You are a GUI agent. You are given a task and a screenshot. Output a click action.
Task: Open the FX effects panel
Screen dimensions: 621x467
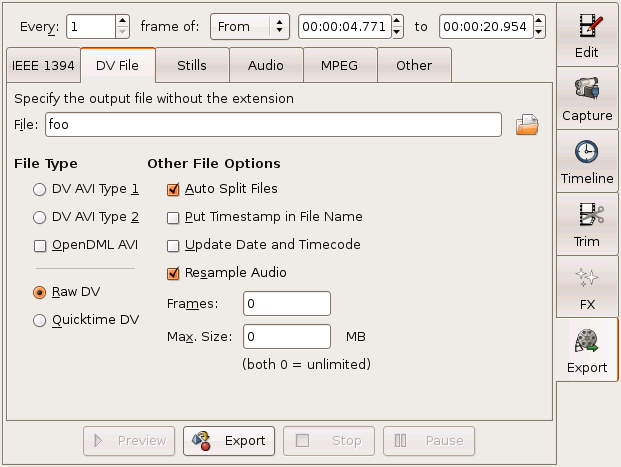click(x=587, y=287)
